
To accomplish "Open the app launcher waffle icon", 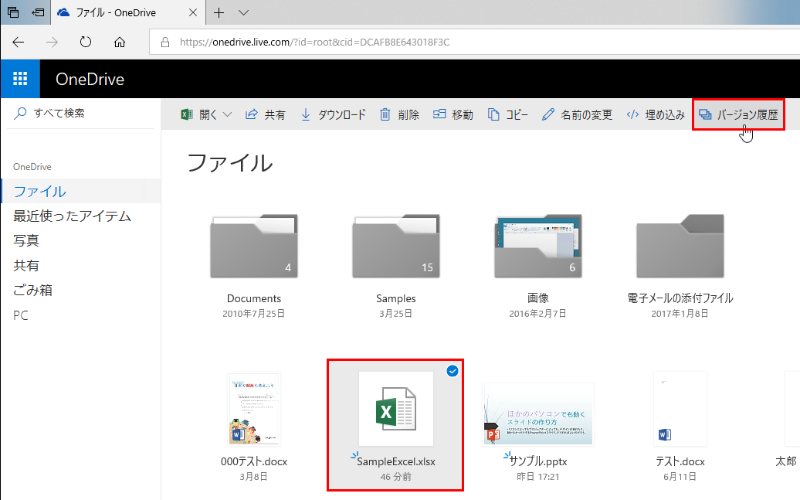I will 20,79.
